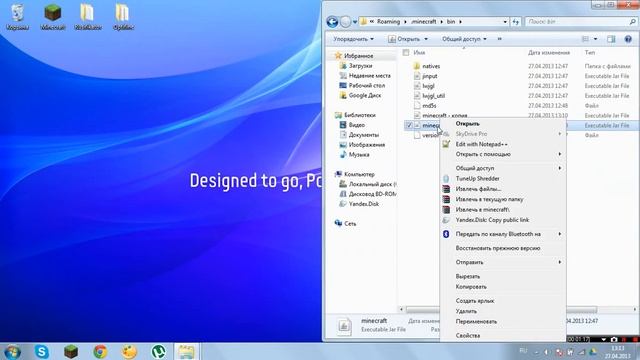Choose Edit with Notepad++
The width and height of the screenshot is (640, 360).
click(503, 144)
